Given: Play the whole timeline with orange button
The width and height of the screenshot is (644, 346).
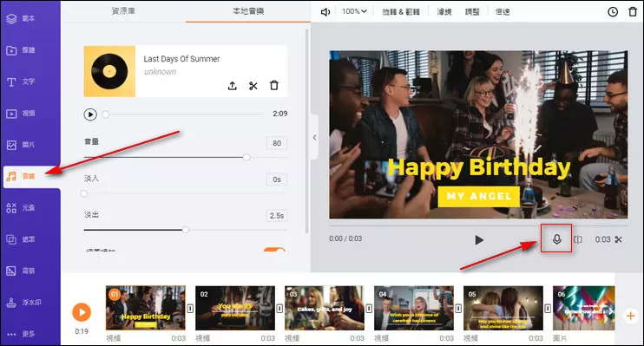Looking at the screenshot, I should tap(82, 312).
